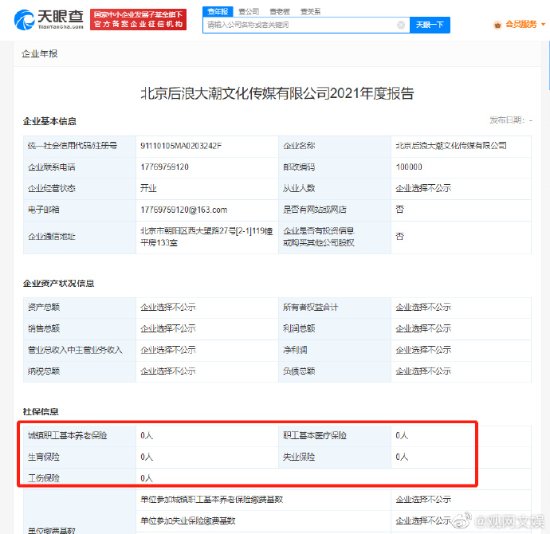
Task: Click the 2021年度报告 report title
Action: click(277, 93)
